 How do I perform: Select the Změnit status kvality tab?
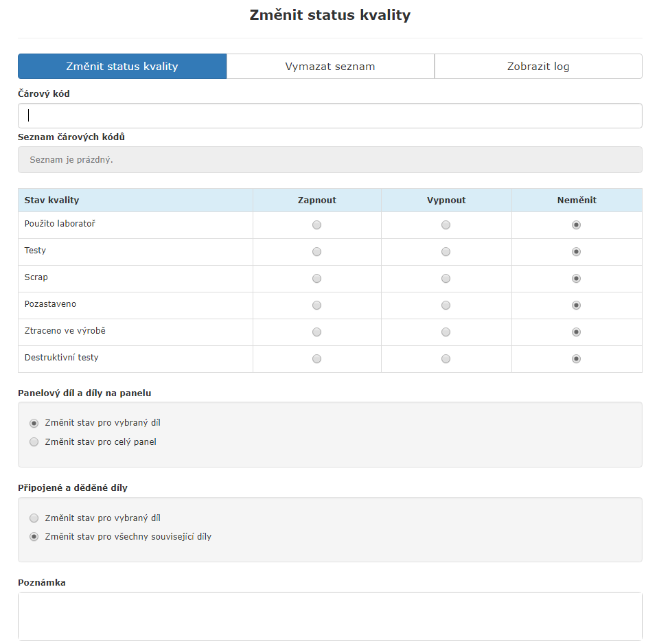point(122,67)
